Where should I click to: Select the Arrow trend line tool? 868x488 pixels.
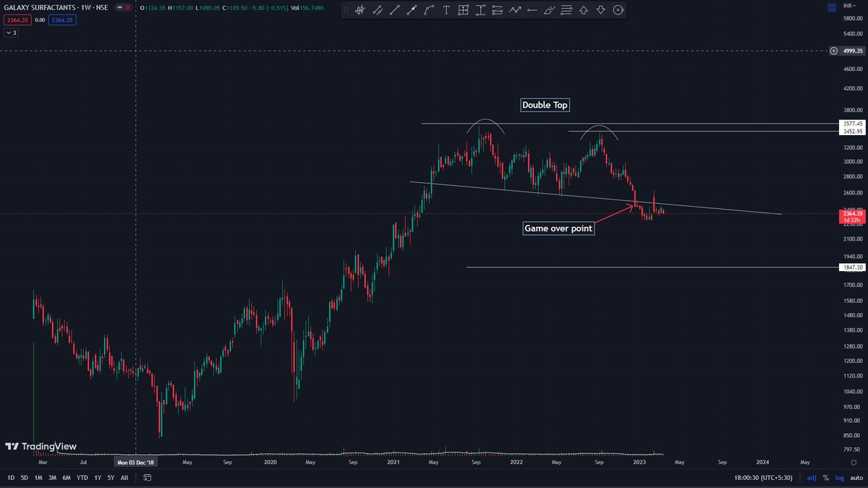[x=412, y=10]
